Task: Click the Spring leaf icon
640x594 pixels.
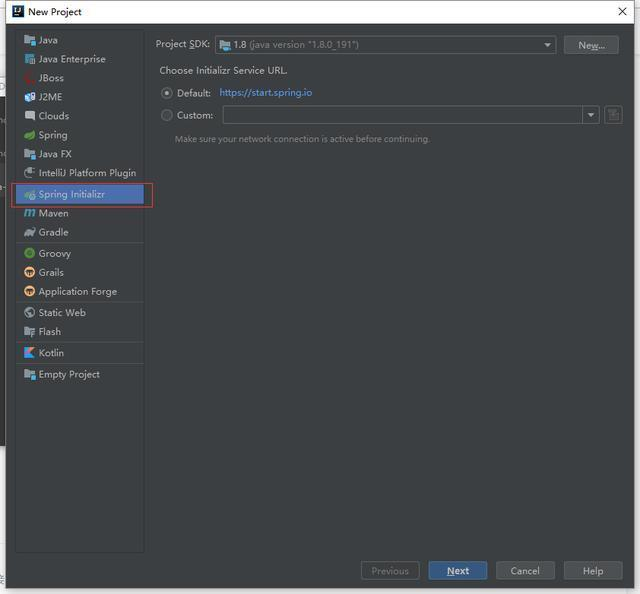Action: 30,135
